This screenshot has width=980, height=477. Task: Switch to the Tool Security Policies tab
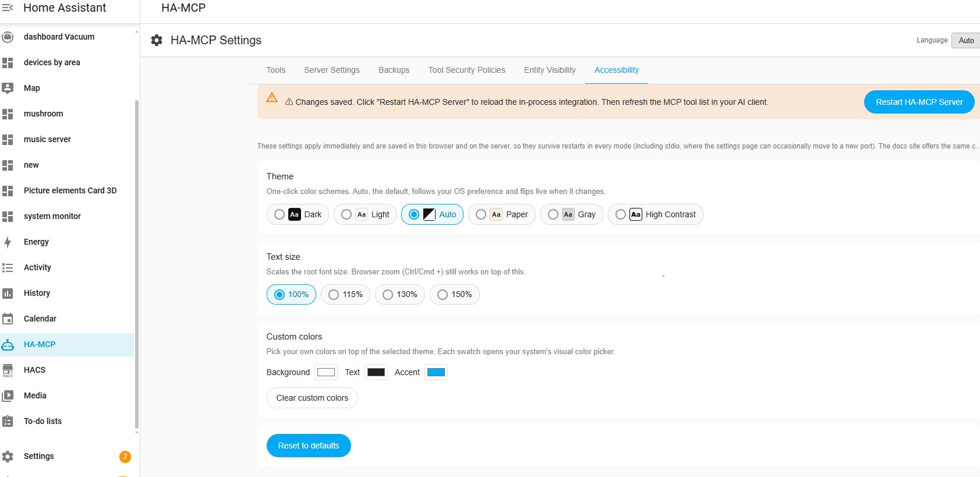click(467, 70)
